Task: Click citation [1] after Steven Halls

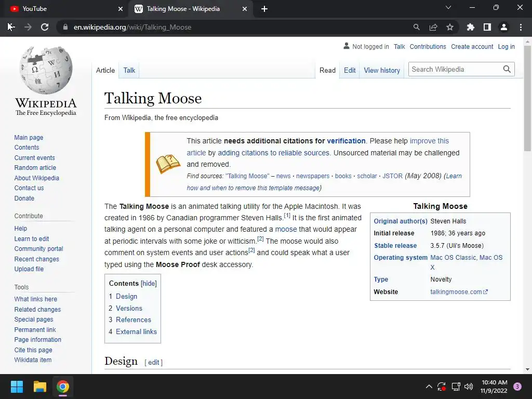Action: point(287,216)
